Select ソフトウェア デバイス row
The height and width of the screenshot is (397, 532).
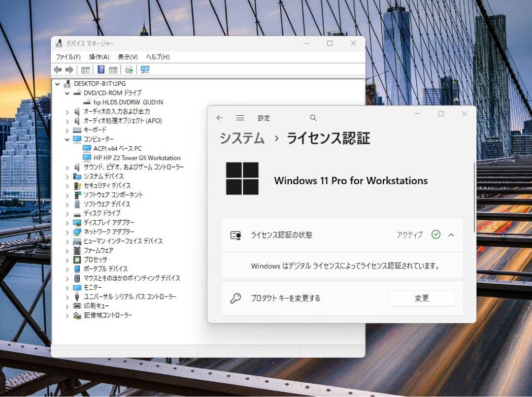click(107, 204)
